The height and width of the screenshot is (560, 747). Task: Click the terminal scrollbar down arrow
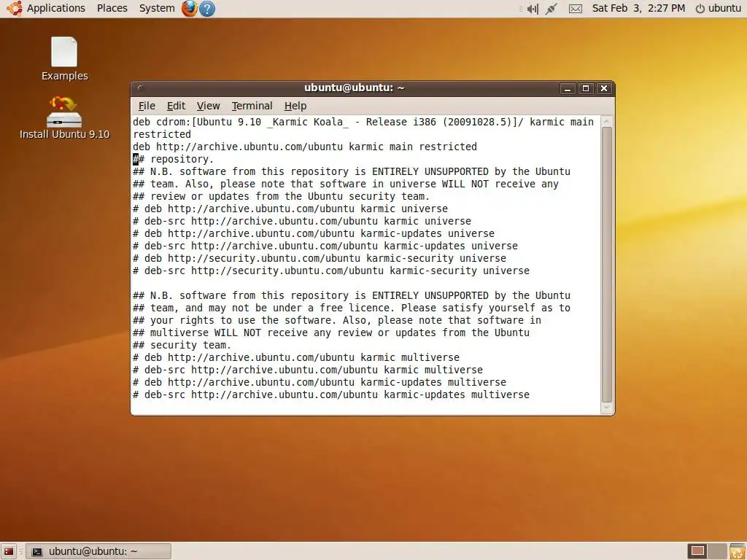pyautogui.click(x=606, y=408)
